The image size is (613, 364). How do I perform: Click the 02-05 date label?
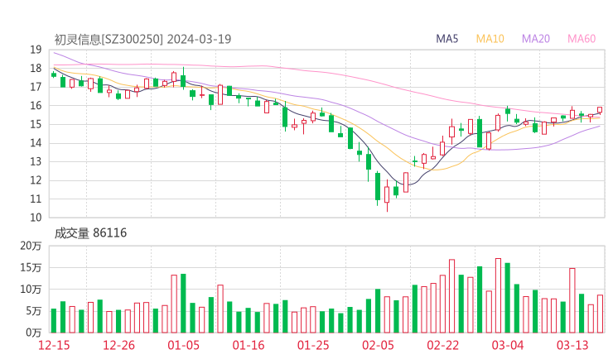(378, 345)
